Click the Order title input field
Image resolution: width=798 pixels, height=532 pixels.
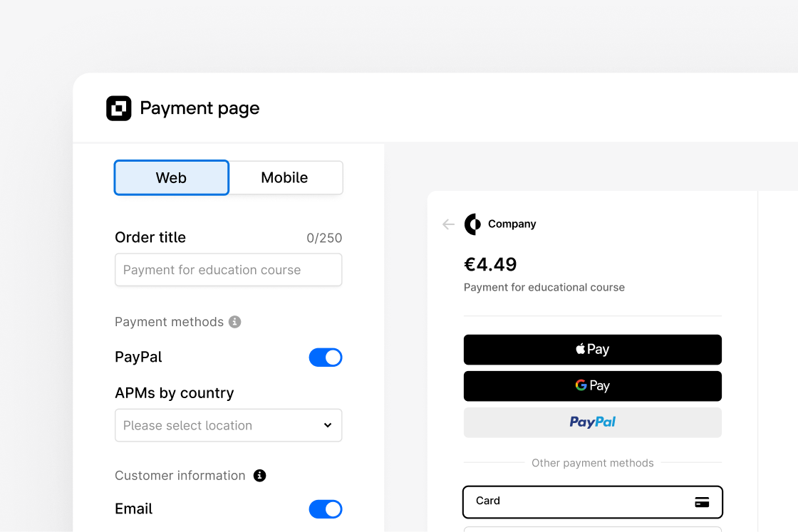tap(228, 270)
